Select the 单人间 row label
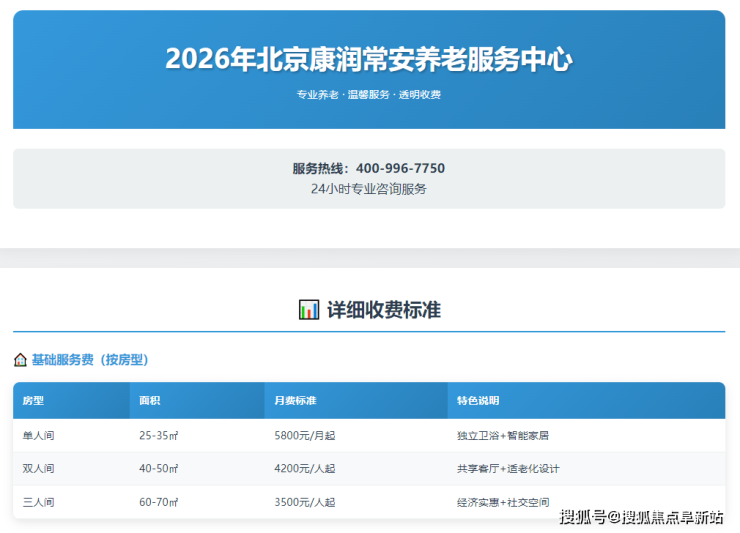Screen dimensions: 740x533 (39, 436)
